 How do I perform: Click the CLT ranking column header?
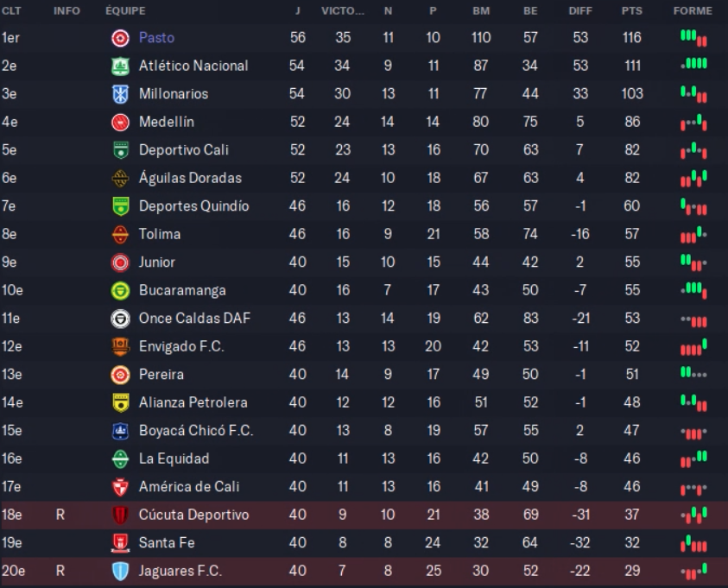point(11,10)
